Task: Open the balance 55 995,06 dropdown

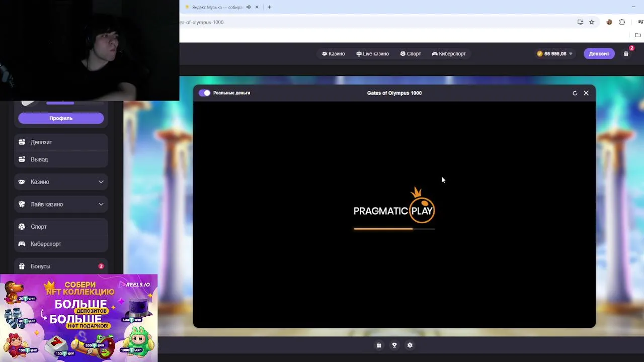Action: [554, 54]
